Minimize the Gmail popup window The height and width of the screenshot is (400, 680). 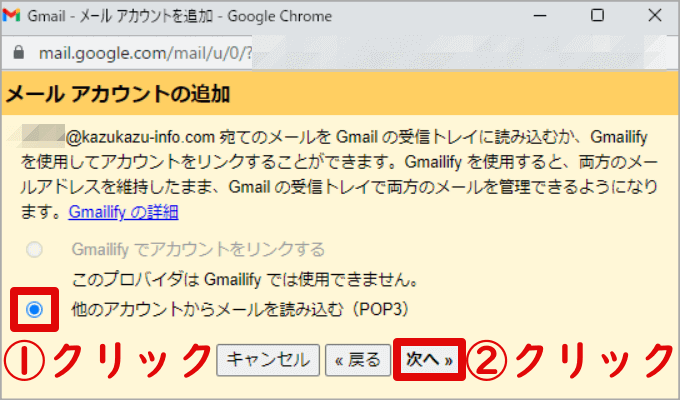point(540,16)
